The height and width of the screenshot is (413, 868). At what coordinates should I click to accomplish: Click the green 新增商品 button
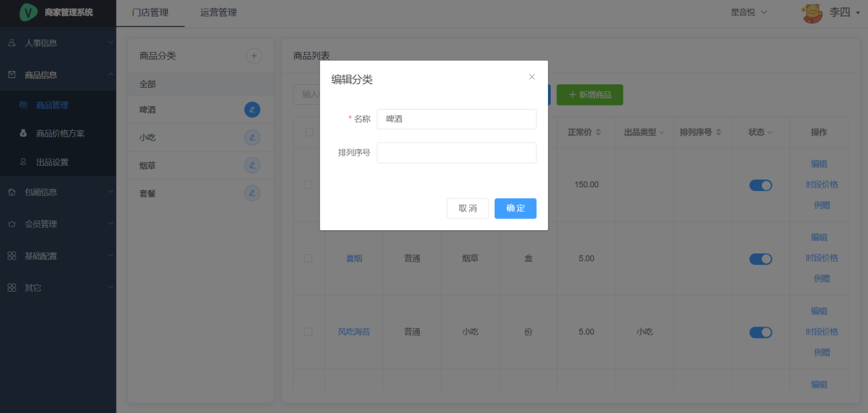(590, 95)
